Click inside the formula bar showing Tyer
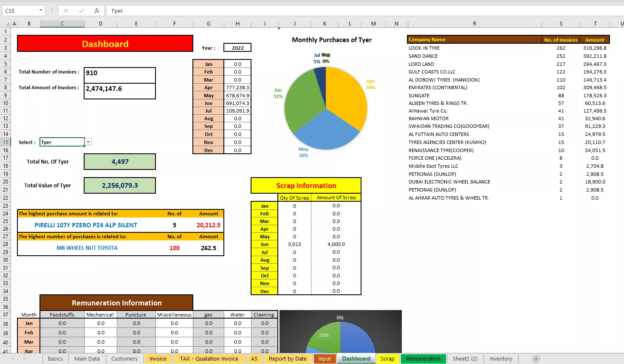Image resolution: width=624 pixels, height=364 pixels. (x=365, y=11)
